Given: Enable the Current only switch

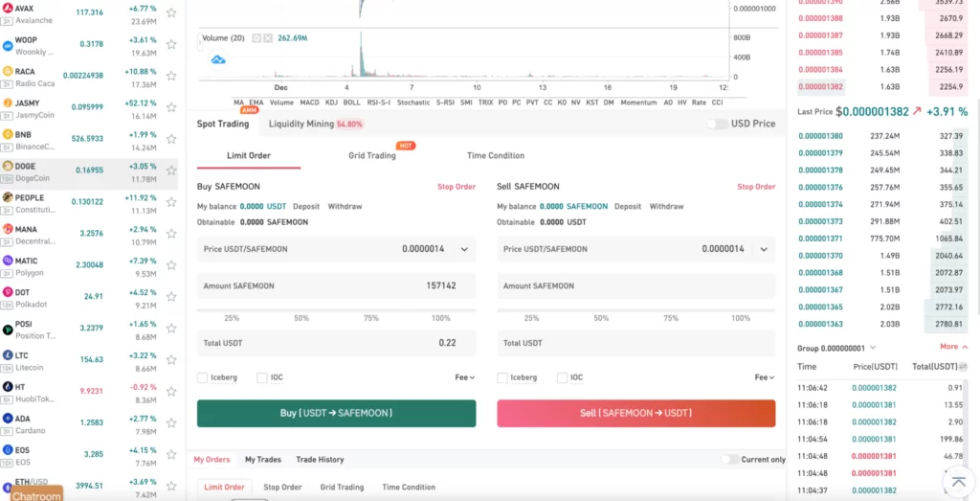Looking at the screenshot, I should click(729, 459).
